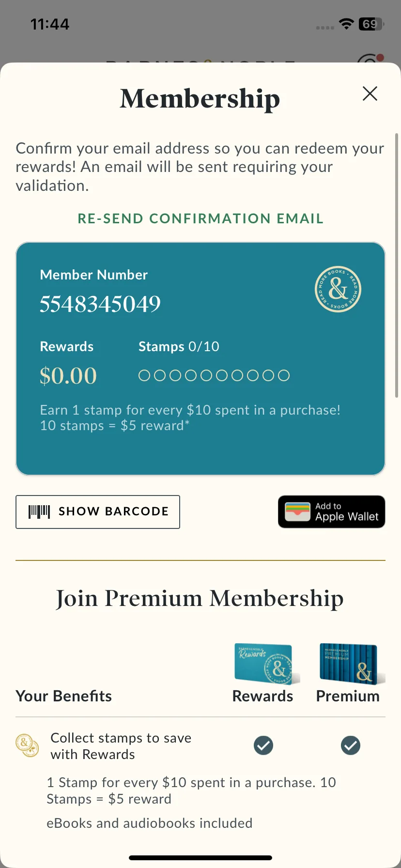Show the membership barcode
Viewport: 401px width, 868px height.
(98, 511)
